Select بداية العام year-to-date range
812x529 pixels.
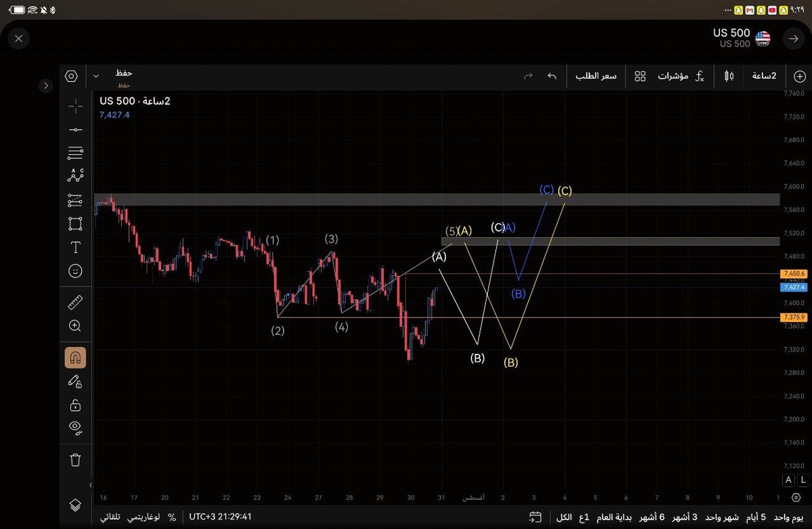tap(614, 517)
